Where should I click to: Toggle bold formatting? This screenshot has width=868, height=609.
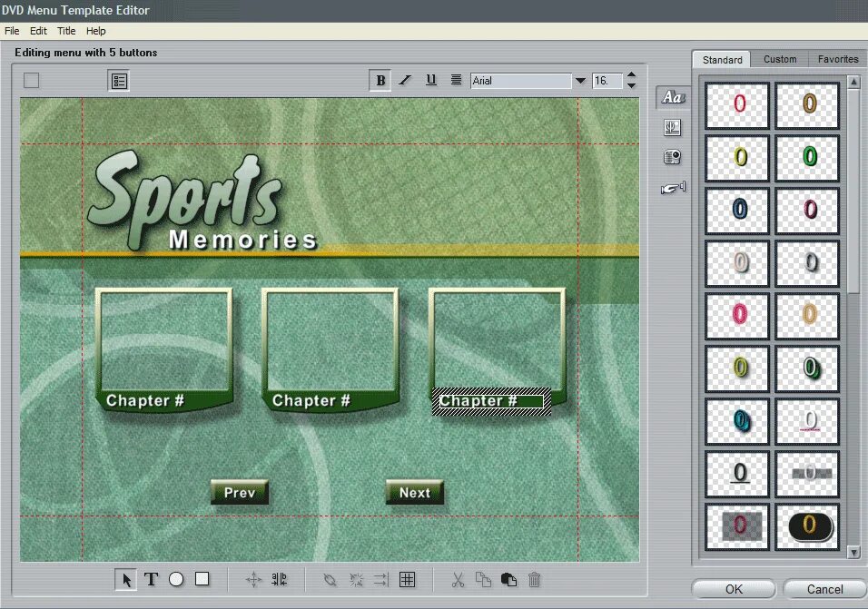click(x=380, y=81)
